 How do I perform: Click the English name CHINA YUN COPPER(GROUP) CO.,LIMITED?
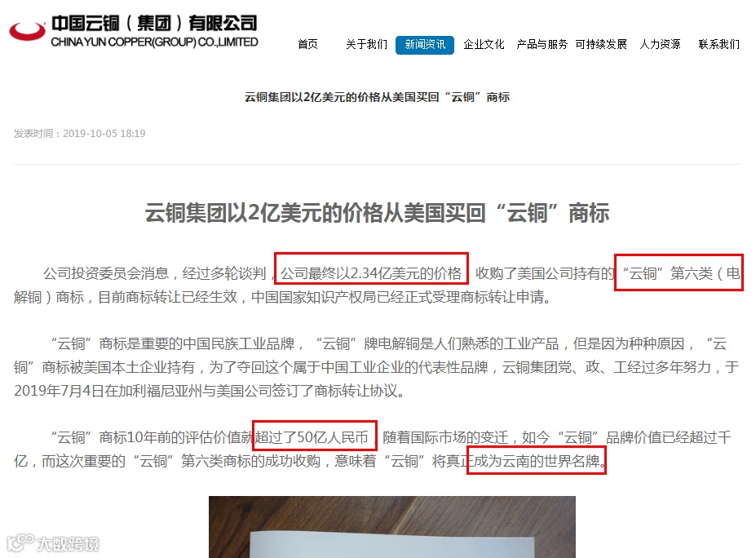tap(154, 42)
